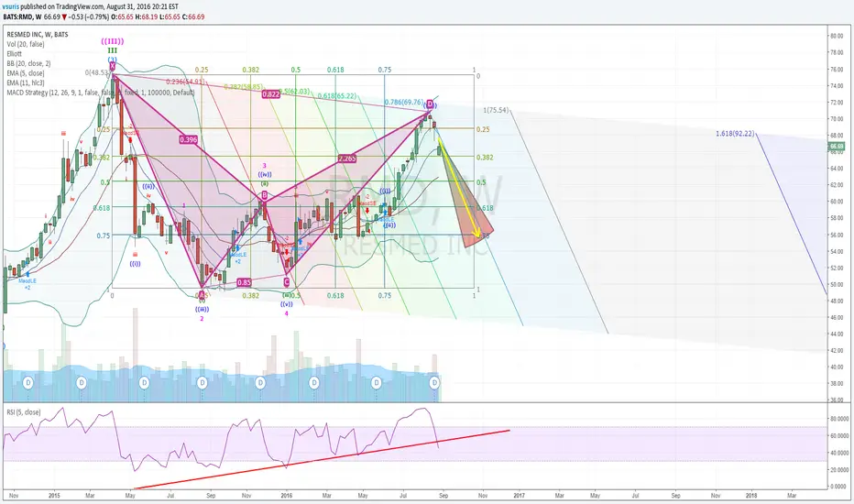Select the pink B point label

(264, 195)
